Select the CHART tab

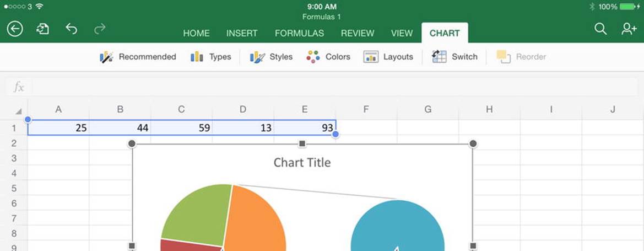tap(445, 33)
